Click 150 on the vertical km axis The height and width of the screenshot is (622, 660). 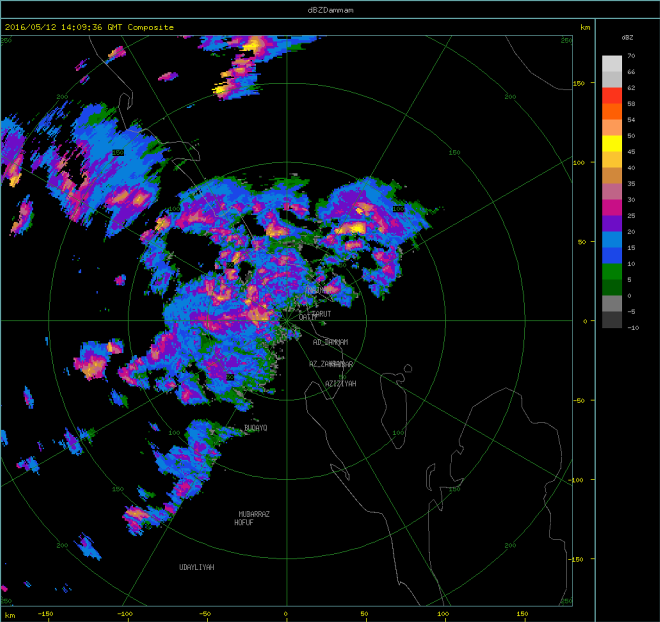pos(579,83)
